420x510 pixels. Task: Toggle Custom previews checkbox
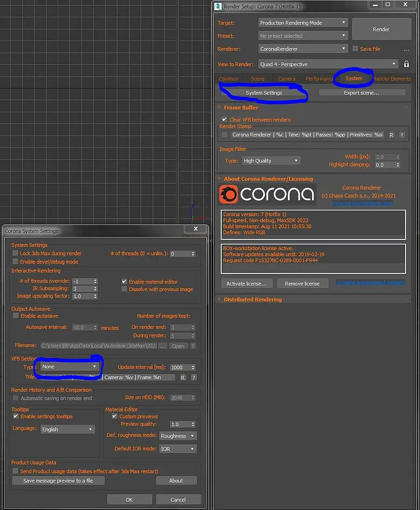click(115, 416)
